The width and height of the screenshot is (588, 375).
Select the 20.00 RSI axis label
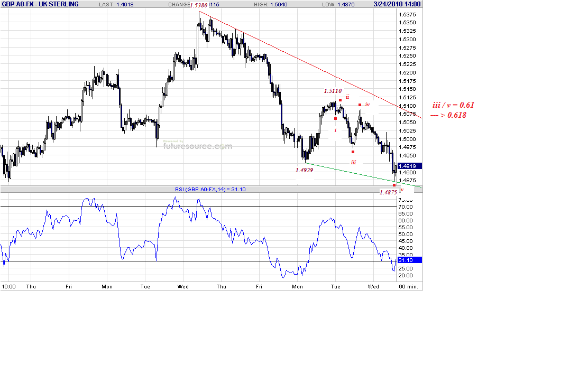coord(406,276)
